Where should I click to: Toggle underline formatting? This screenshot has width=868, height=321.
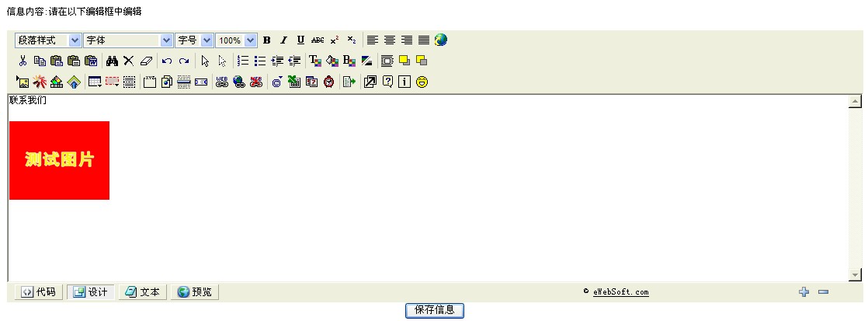pyautogui.click(x=300, y=40)
